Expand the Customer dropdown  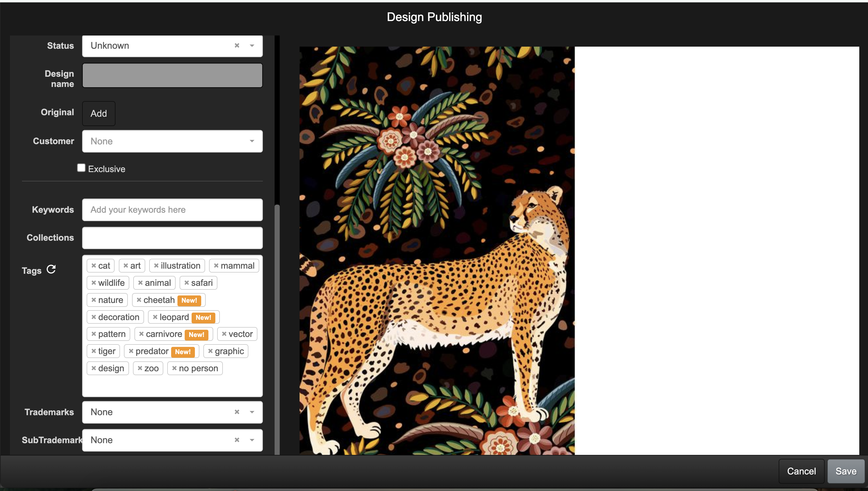pyautogui.click(x=252, y=141)
